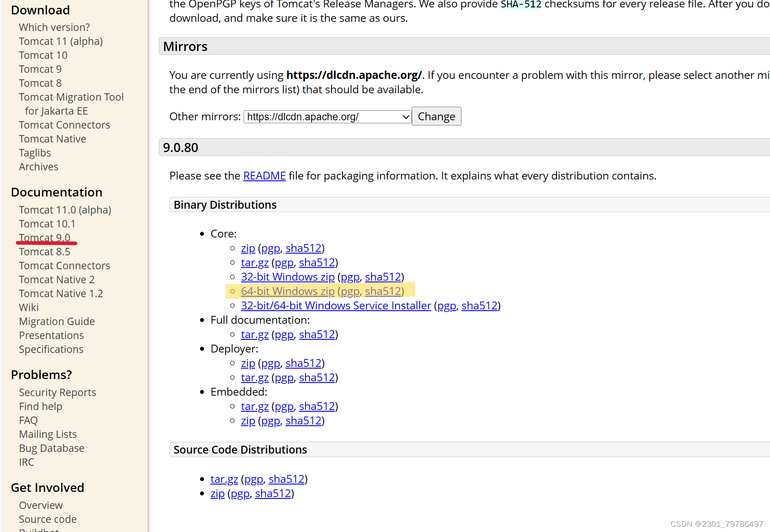Open Tomcat Connectors under Download
The height and width of the screenshot is (532, 770).
pos(64,125)
